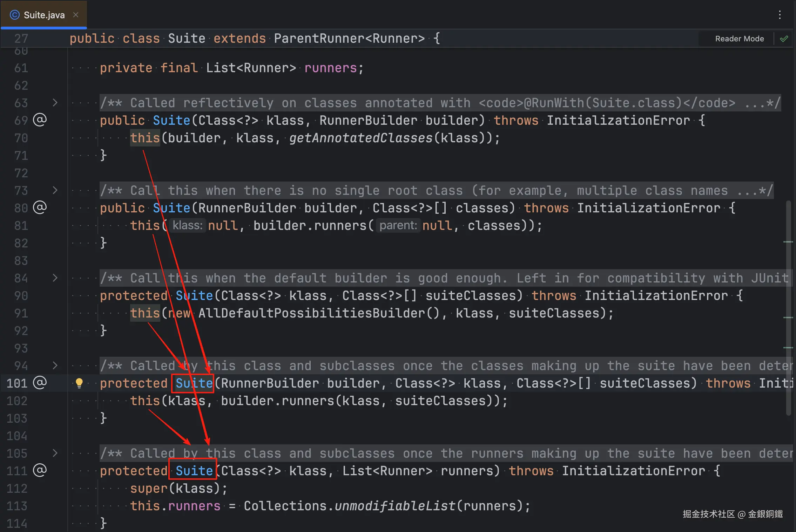Click getAnnotatedClasses method call
Image resolution: width=796 pixels, height=532 pixels.
(x=361, y=138)
